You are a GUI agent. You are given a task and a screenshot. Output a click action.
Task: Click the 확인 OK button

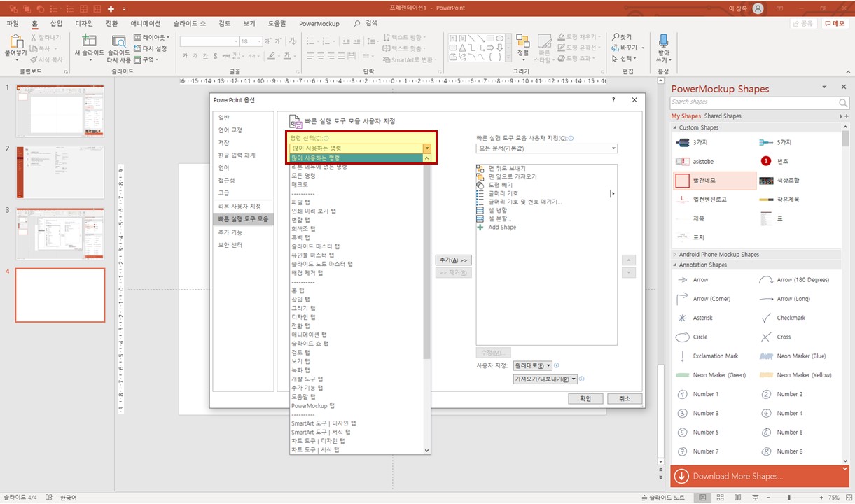coord(585,398)
